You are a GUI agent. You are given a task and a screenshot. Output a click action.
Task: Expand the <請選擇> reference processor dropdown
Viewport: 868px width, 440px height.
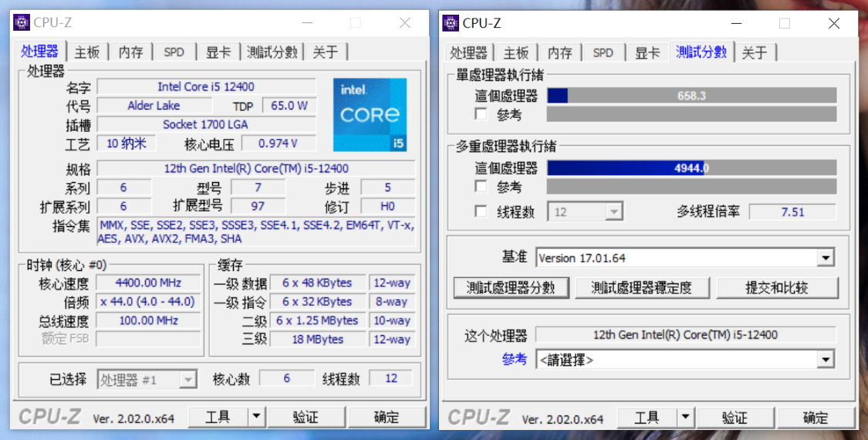pyautogui.click(x=826, y=359)
